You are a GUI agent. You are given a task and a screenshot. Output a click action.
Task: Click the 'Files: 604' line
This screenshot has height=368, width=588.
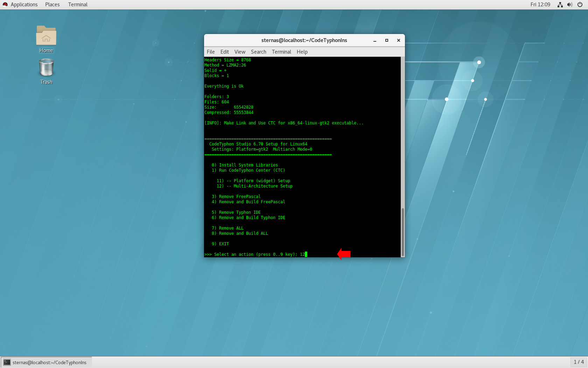coord(217,102)
